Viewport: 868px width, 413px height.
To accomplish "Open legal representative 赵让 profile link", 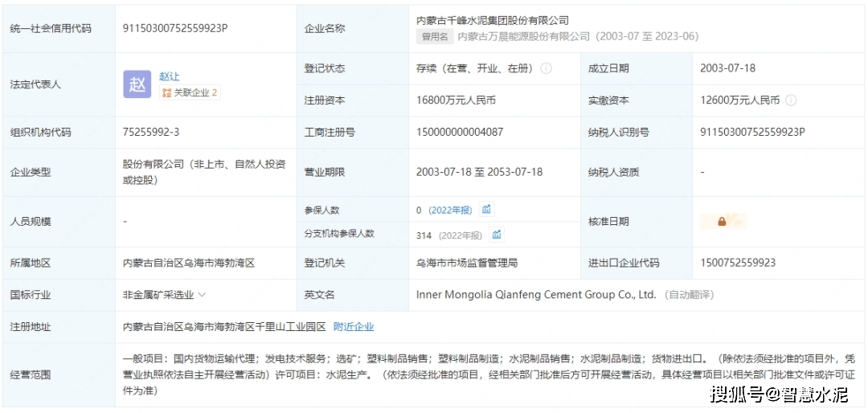I will click(169, 76).
